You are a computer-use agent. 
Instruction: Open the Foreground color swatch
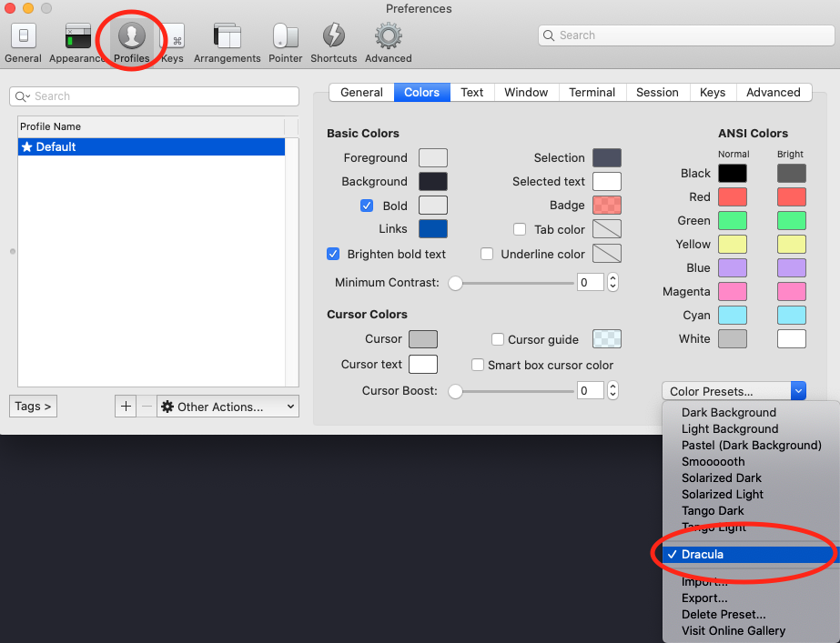(x=433, y=158)
